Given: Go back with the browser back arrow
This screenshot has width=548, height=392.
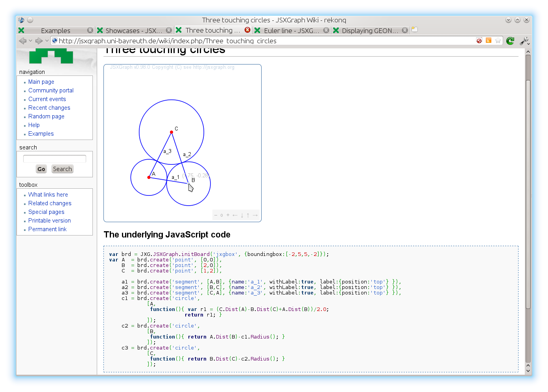Looking at the screenshot, I should tap(22, 40).
